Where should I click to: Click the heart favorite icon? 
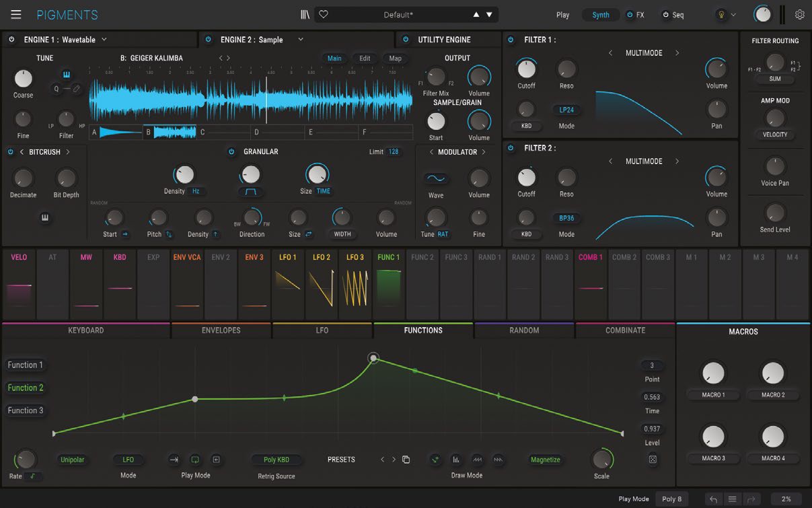[323, 14]
